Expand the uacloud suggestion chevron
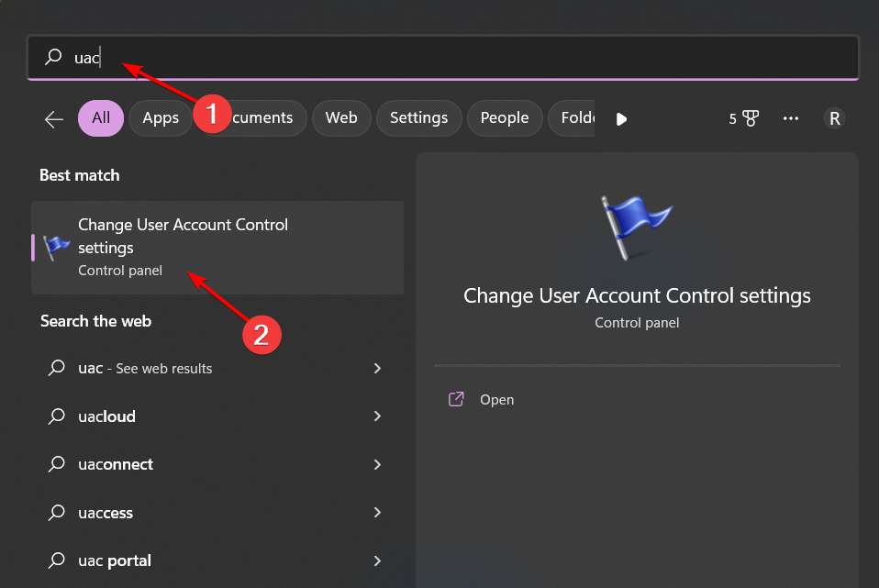 (x=377, y=416)
